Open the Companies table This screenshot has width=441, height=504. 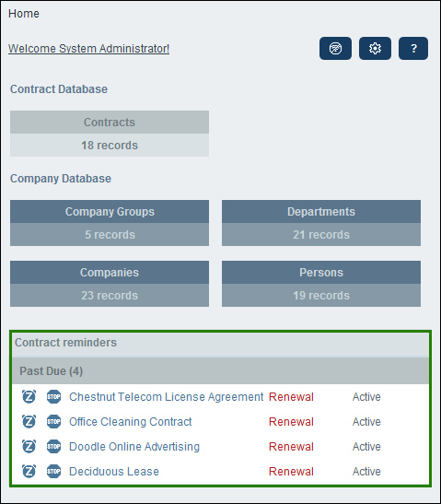click(x=110, y=284)
